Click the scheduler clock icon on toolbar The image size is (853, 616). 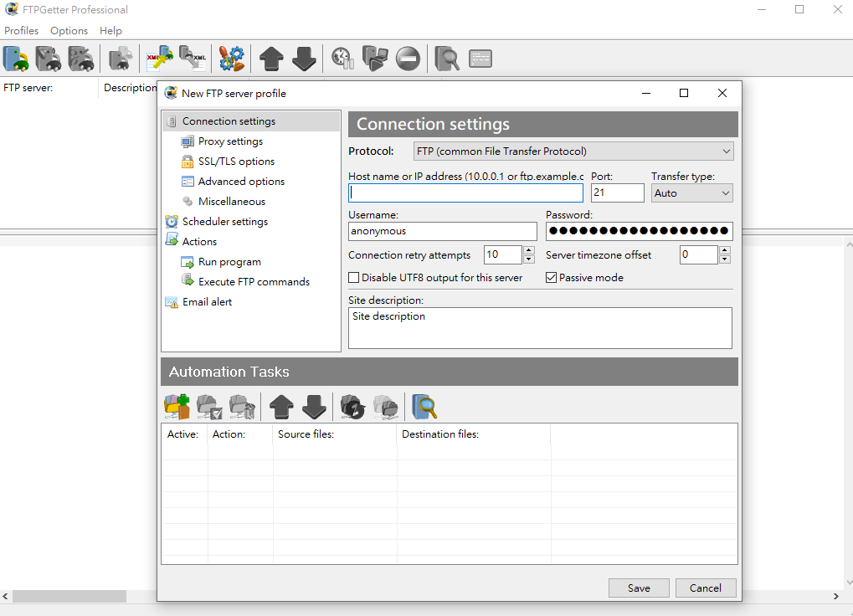click(342, 59)
